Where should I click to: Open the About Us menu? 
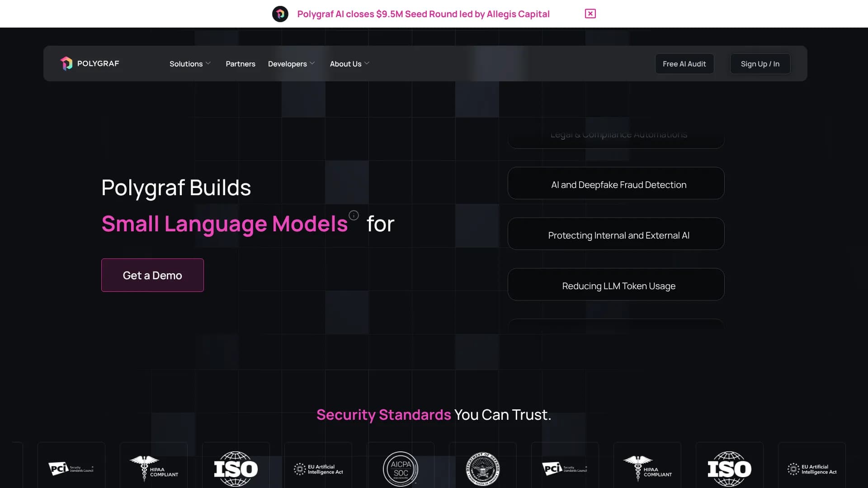[x=345, y=64]
